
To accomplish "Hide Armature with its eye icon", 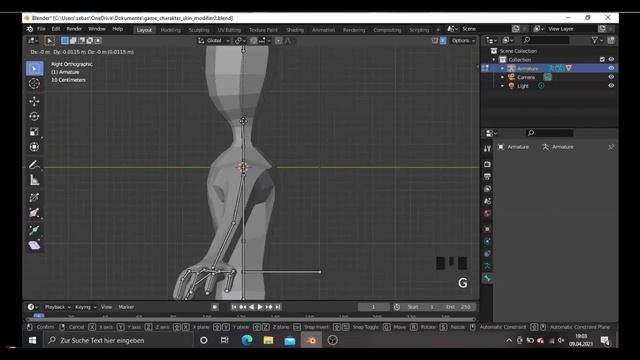I will 611,68.
